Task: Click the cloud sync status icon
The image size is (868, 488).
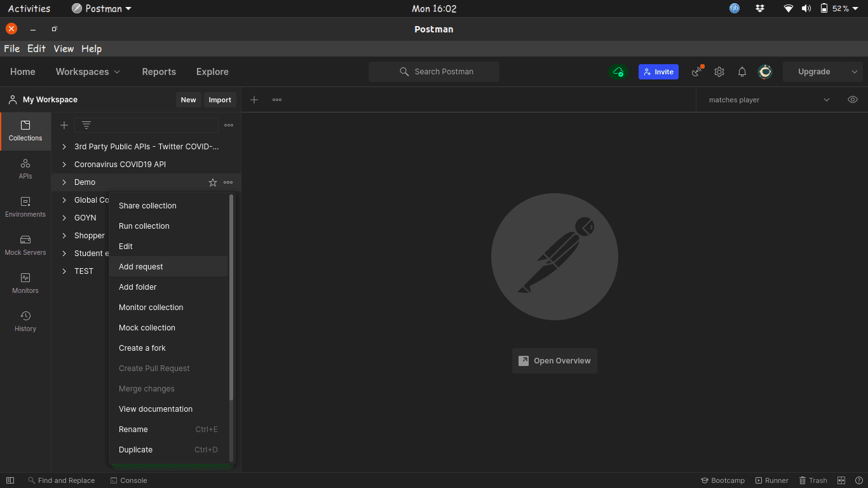Action: (618, 72)
